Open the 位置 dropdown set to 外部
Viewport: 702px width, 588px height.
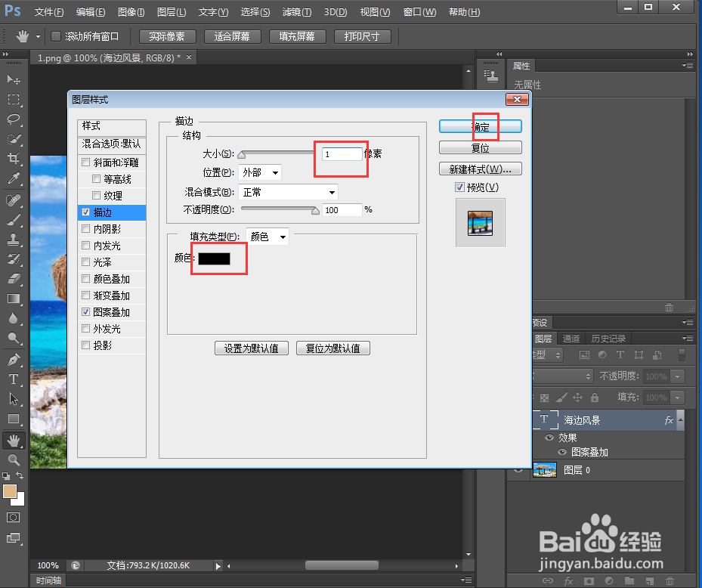click(259, 172)
